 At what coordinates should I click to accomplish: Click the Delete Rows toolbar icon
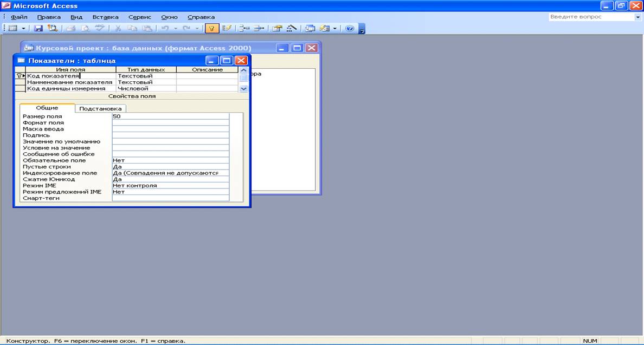coord(259,28)
